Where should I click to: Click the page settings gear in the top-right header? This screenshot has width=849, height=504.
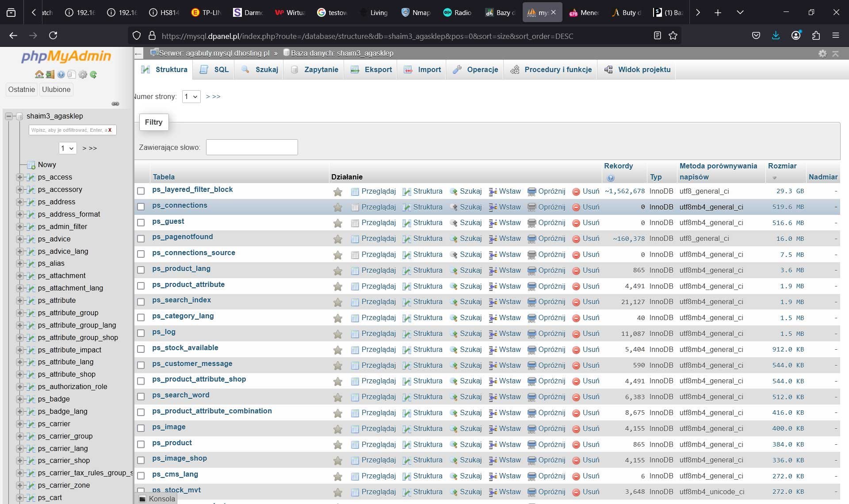[x=822, y=53]
